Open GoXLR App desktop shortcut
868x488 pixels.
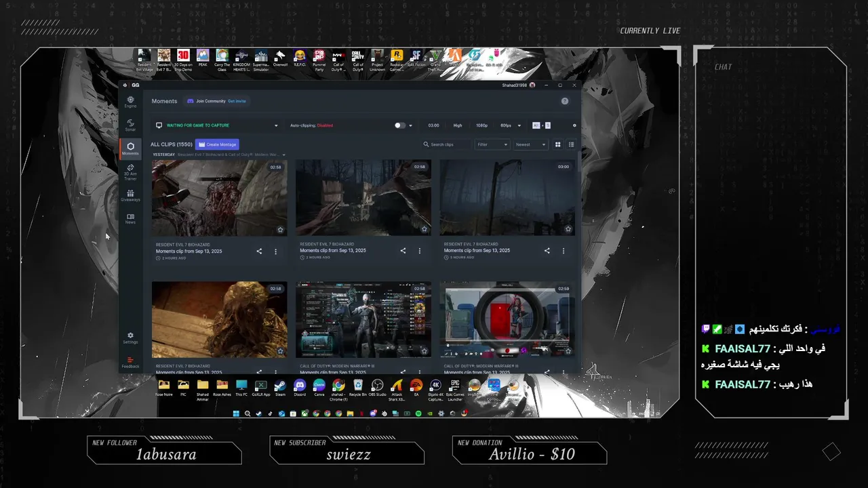coord(261,388)
